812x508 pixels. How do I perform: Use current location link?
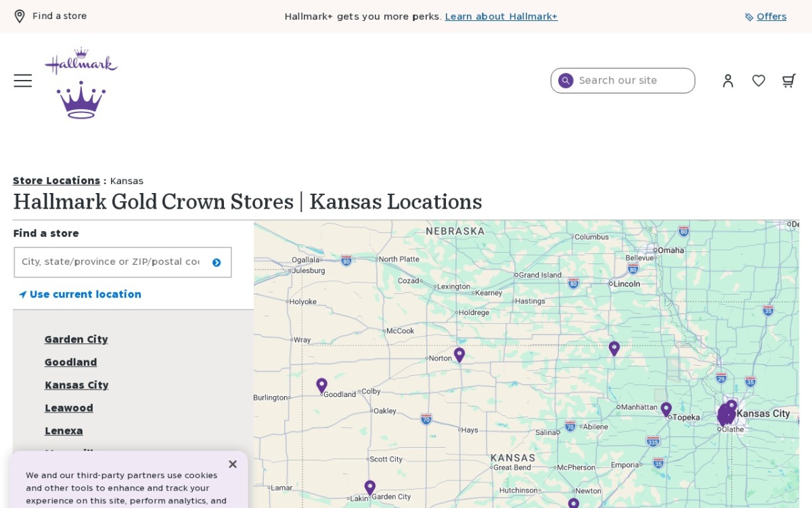(80, 294)
